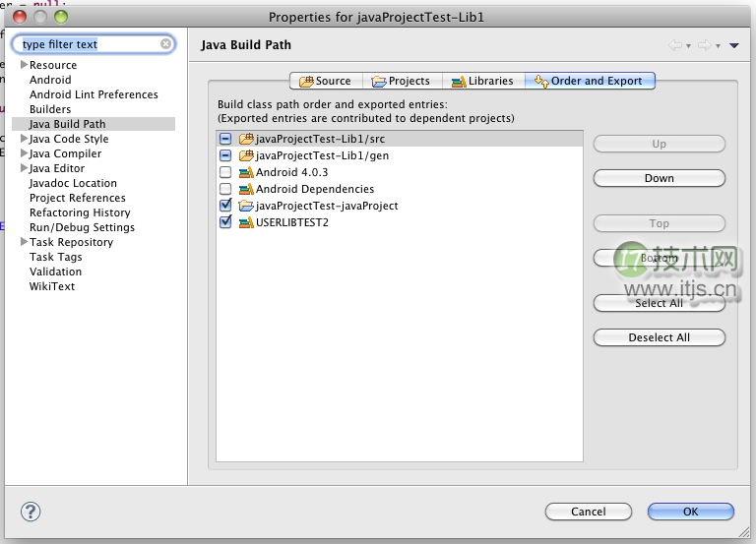The width and height of the screenshot is (756, 544).
Task: Select the Android 4.0.3 entry text
Action: [291, 172]
